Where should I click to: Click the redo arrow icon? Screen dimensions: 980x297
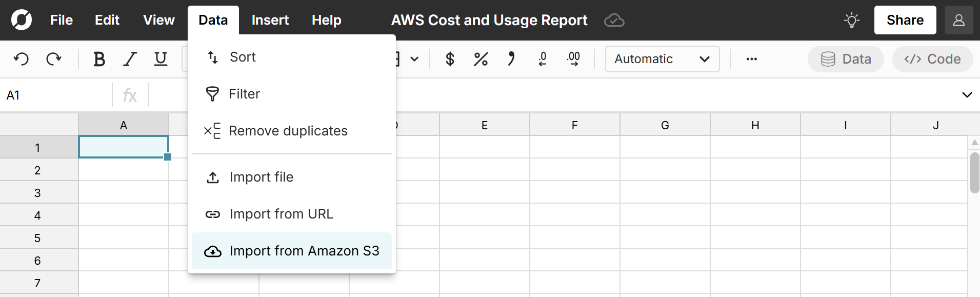coord(54,59)
